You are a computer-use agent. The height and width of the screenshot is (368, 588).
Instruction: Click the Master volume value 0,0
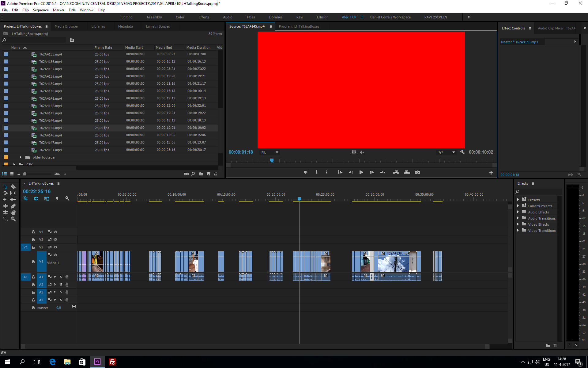pos(58,308)
